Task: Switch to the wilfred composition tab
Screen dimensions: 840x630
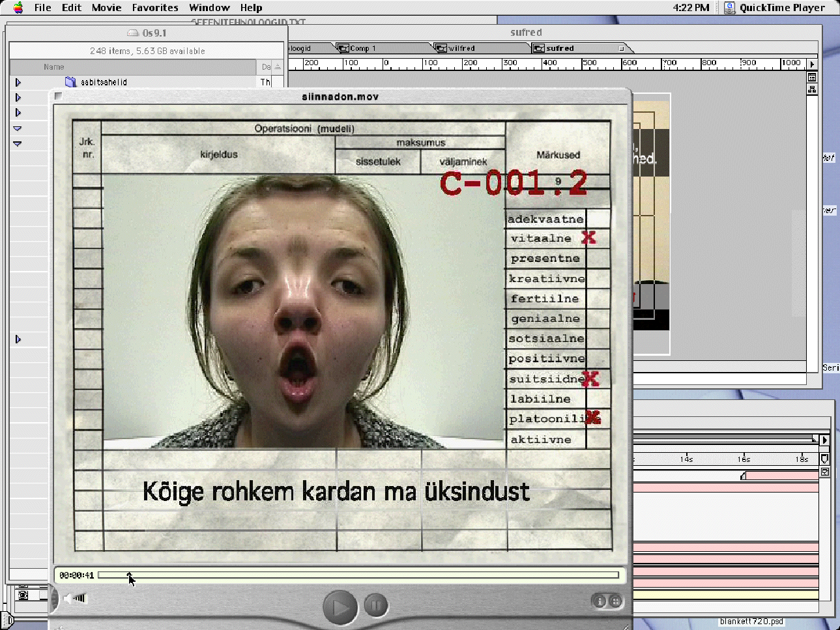Action: click(x=461, y=48)
